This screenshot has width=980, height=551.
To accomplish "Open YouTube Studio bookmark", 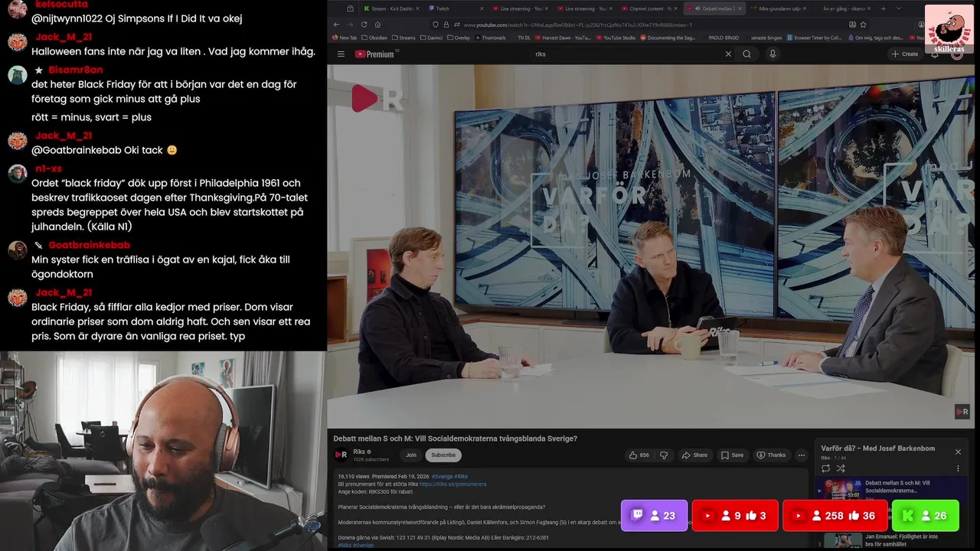I will [616, 37].
